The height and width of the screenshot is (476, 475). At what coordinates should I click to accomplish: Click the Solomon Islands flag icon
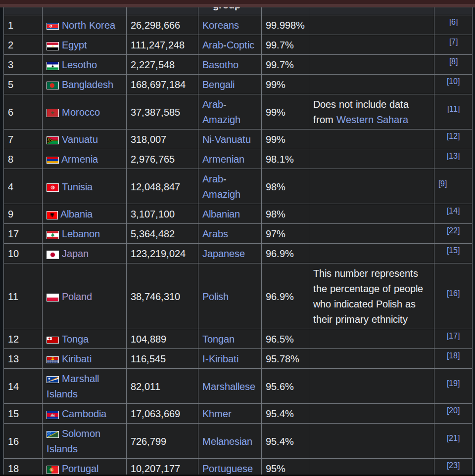coord(52,434)
